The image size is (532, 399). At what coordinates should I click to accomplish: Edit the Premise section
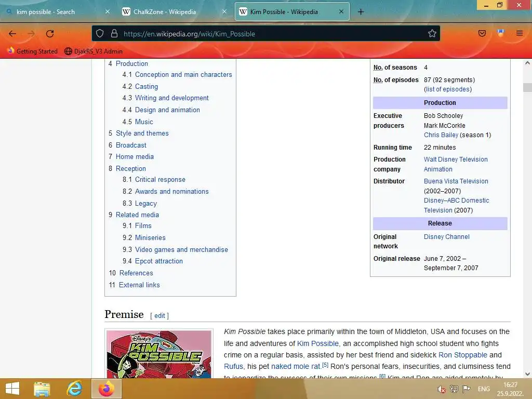(x=159, y=316)
